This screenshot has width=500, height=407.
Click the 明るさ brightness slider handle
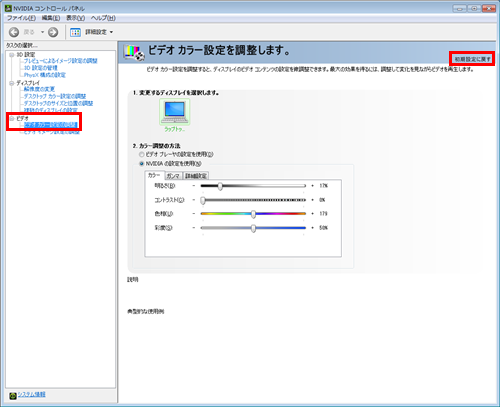click(220, 186)
